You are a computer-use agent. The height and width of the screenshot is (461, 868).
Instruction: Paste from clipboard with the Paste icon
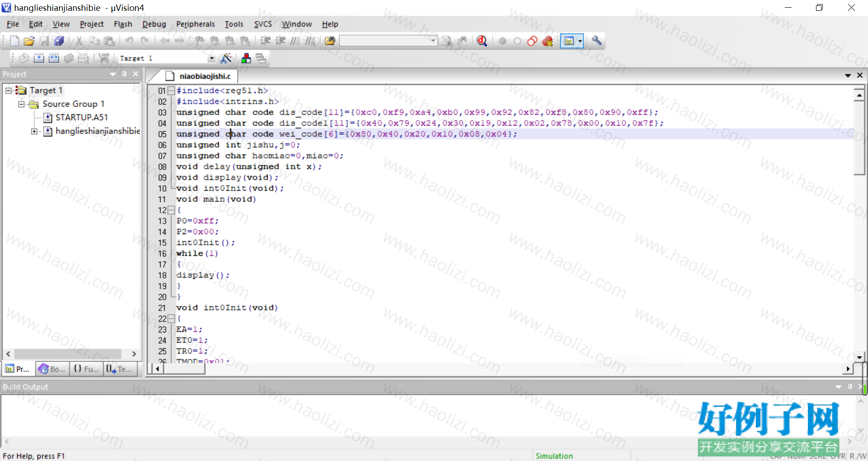[x=109, y=41]
